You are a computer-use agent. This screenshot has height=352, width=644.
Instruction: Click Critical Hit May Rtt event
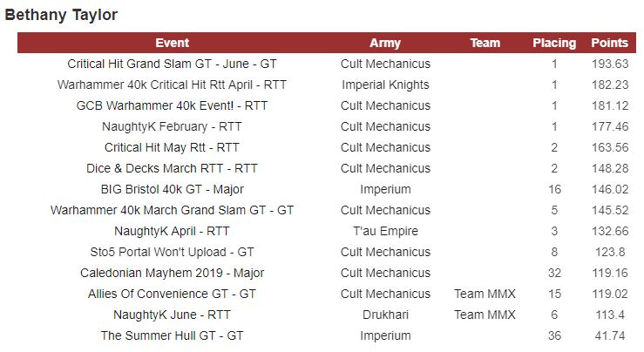(x=172, y=147)
